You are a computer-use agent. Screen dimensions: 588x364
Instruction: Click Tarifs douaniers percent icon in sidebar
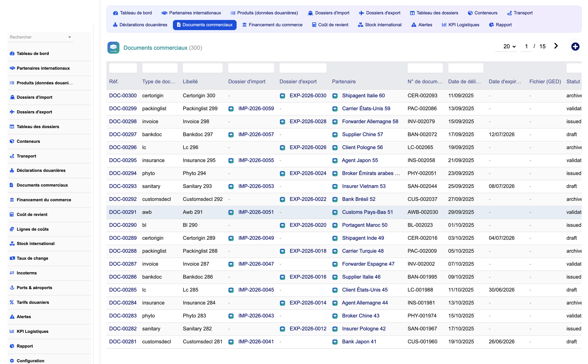[12, 302]
